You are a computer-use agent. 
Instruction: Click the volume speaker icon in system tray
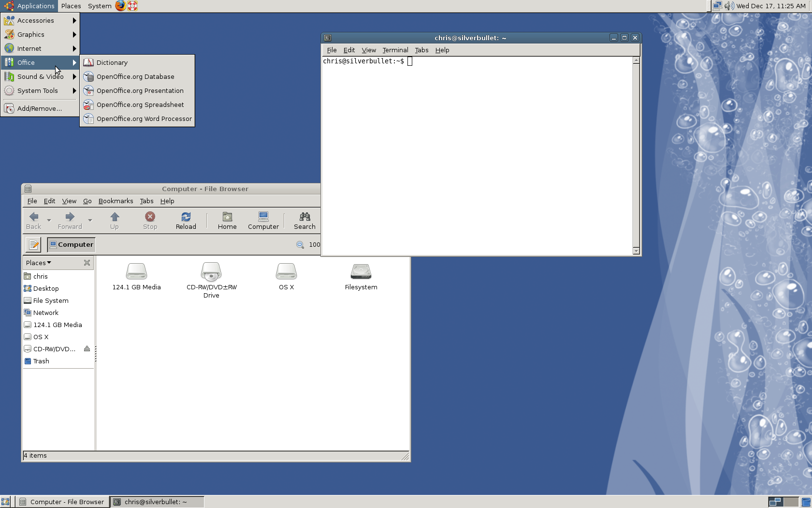pos(729,6)
